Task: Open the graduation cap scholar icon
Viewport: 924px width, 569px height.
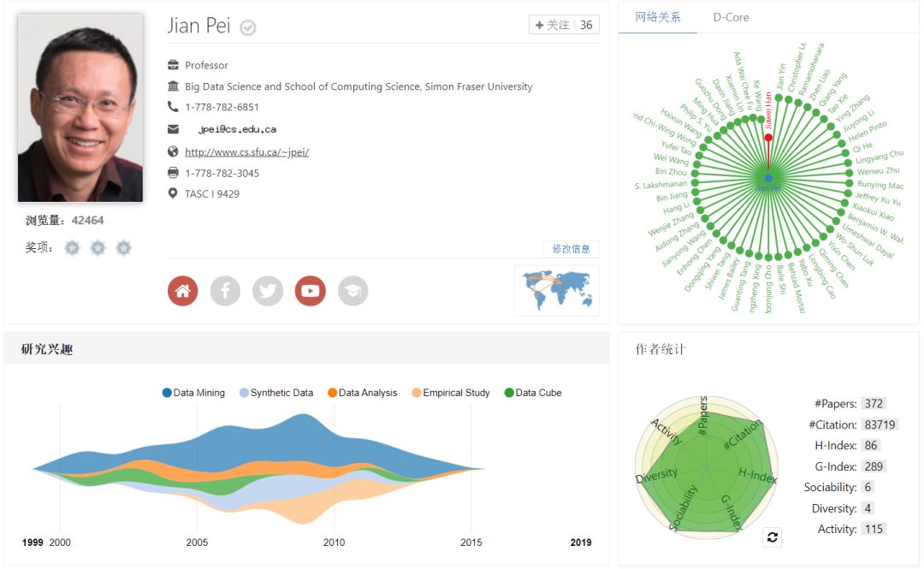Action: click(x=352, y=291)
